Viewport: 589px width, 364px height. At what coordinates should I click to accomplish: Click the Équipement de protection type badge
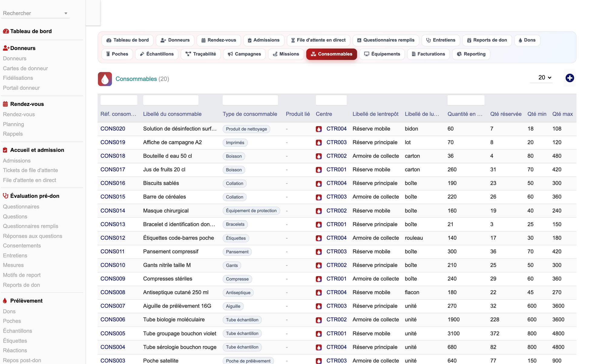tap(251, 211)
